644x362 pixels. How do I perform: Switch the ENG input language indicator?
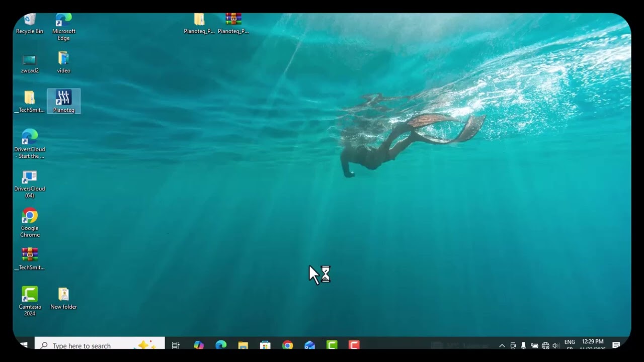(x=570, y=344)
